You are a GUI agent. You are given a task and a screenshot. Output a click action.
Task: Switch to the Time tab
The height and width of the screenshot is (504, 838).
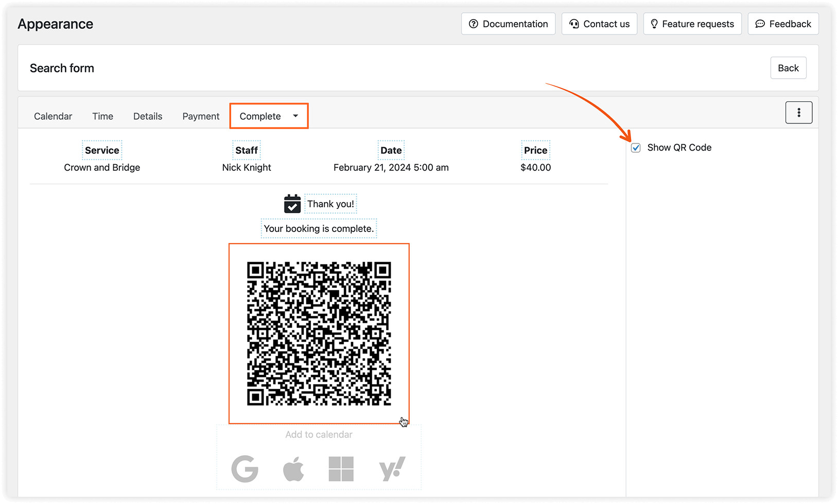(x=102, y=116)
